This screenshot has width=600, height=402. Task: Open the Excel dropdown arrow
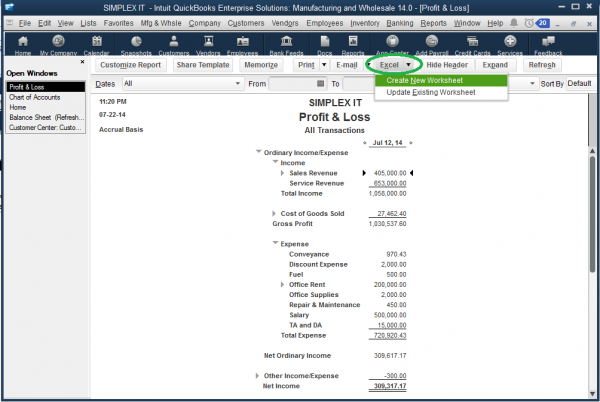pos(409,65)
